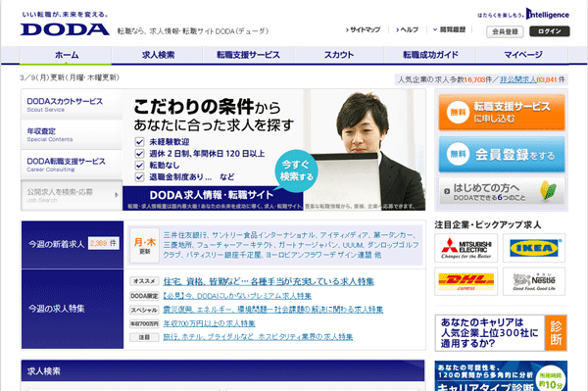Open the 求人検索 tab

158,55
